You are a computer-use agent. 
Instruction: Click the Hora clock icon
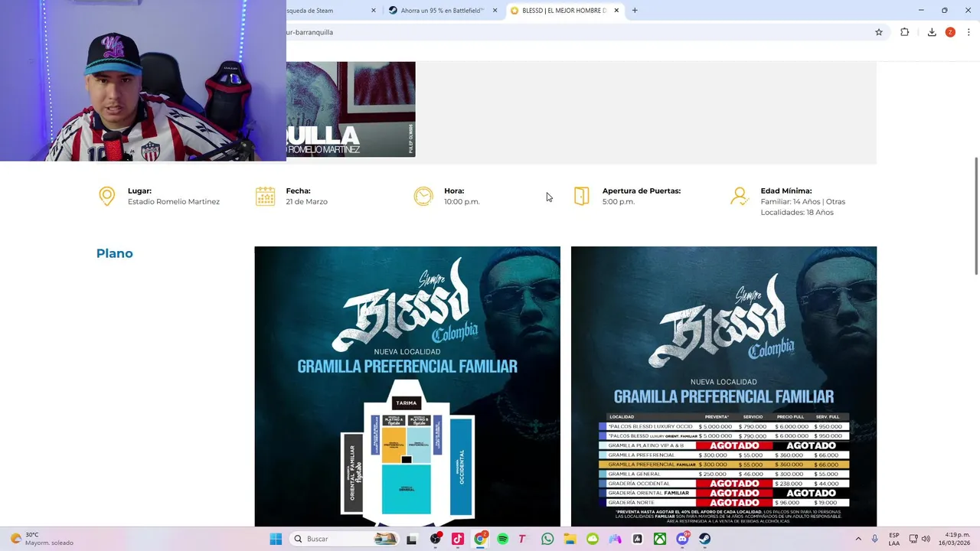[423, 196]
